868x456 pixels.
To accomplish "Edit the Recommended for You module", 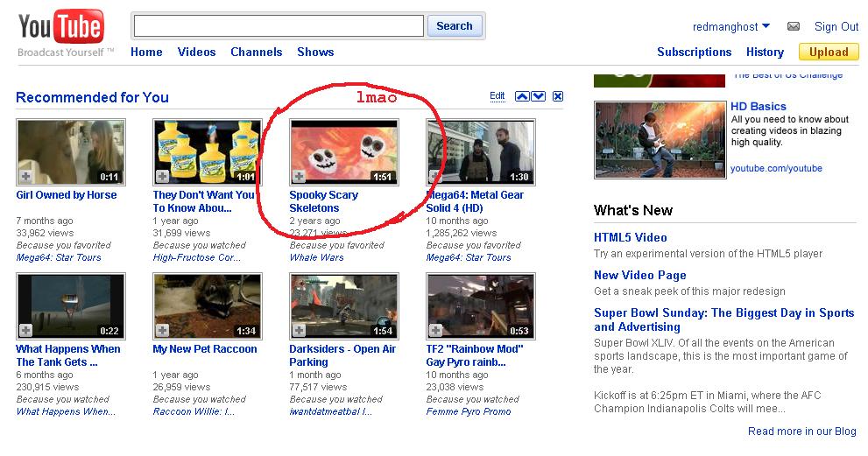I will (x=498, y=95).
